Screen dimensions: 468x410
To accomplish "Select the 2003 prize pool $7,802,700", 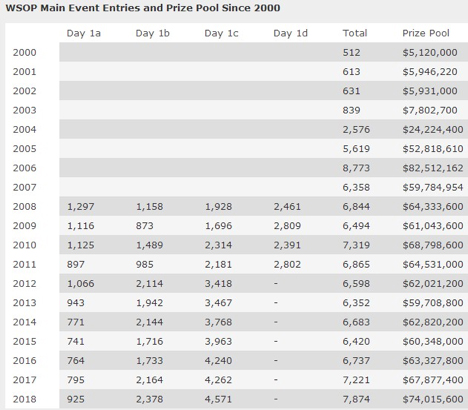I will [x=430, y=110].
